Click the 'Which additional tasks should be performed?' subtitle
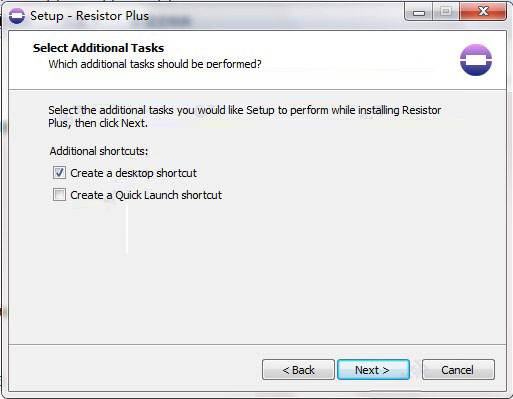Screen dimensions: 513x399 point(155,64)
